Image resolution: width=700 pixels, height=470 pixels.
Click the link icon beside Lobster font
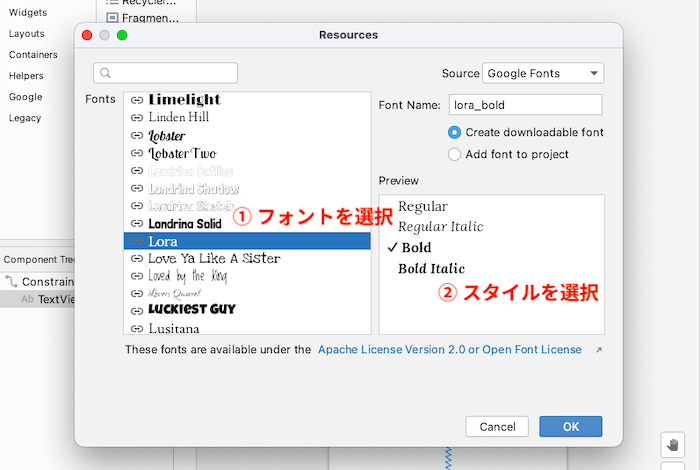pos(137,135)
